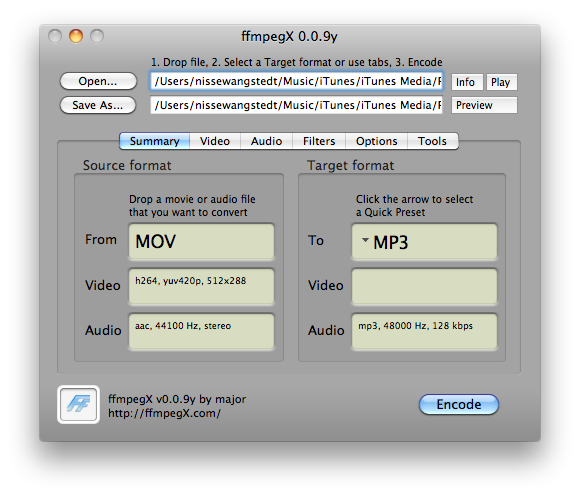Switch to the Video tab
The image size is (580, 496).
click(215, 141)
